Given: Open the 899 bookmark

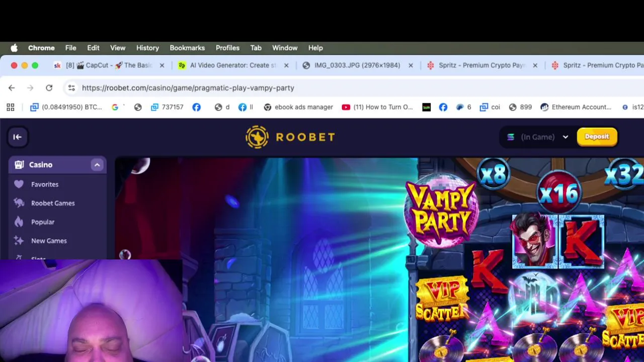Looking at the screenshot, I should (520, 107).
